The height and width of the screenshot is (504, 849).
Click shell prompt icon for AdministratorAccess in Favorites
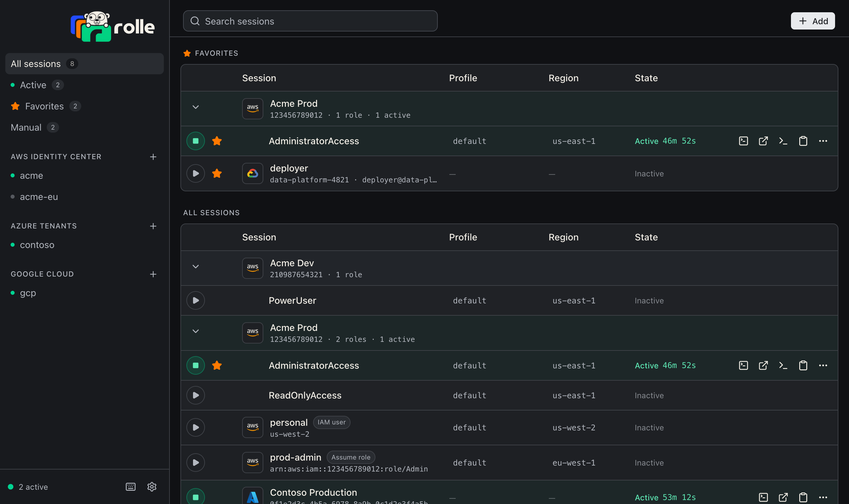pos(783,141)
